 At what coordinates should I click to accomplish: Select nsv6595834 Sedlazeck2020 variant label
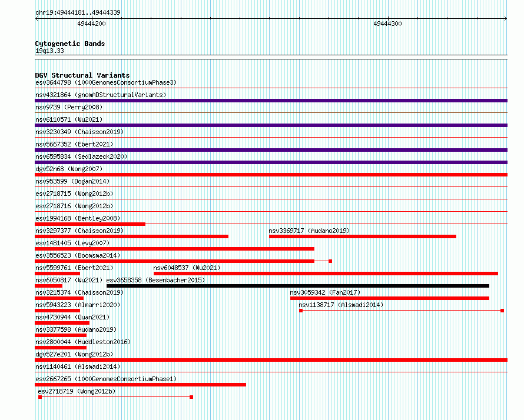[x=81, y=156]
